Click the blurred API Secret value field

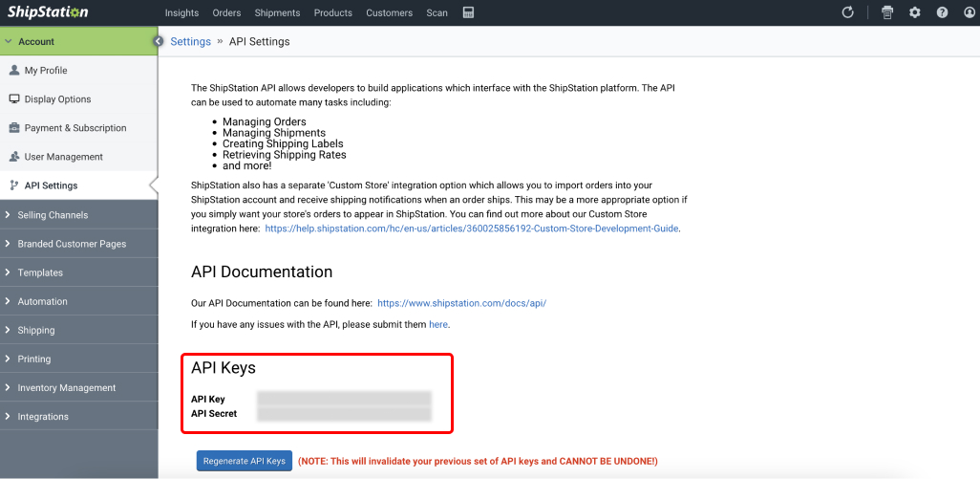345,413
